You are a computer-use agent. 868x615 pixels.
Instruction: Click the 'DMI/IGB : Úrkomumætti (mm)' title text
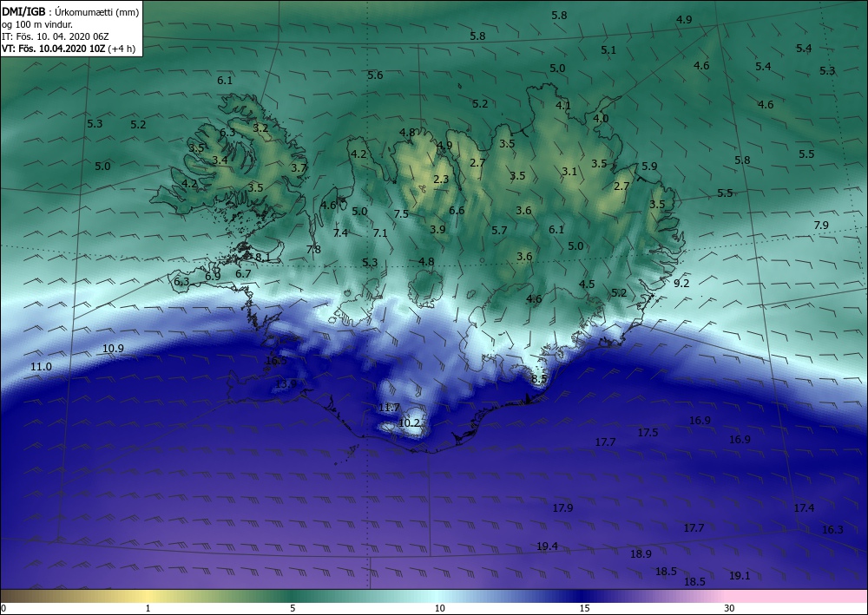click(x=70, y=11)
